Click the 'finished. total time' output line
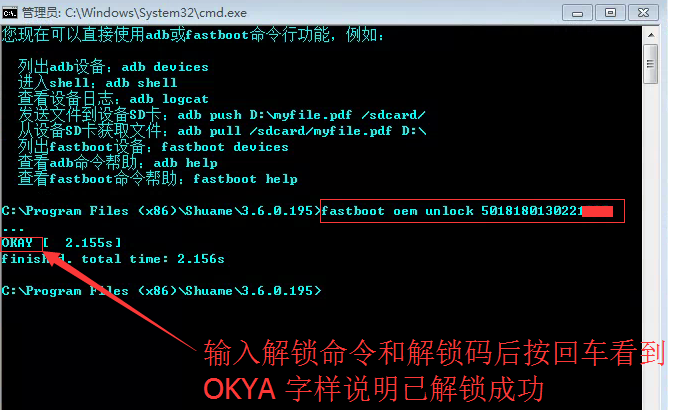 click(113, 259)
